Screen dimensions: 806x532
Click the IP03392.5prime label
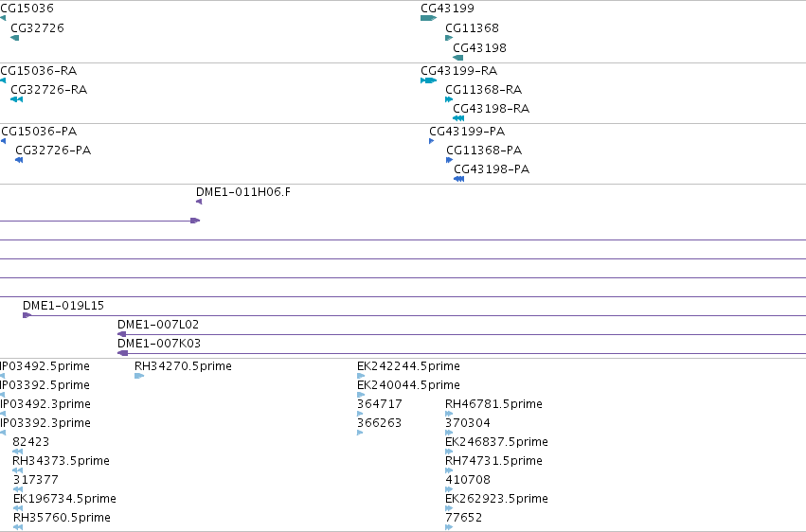[x=45, y=385]
